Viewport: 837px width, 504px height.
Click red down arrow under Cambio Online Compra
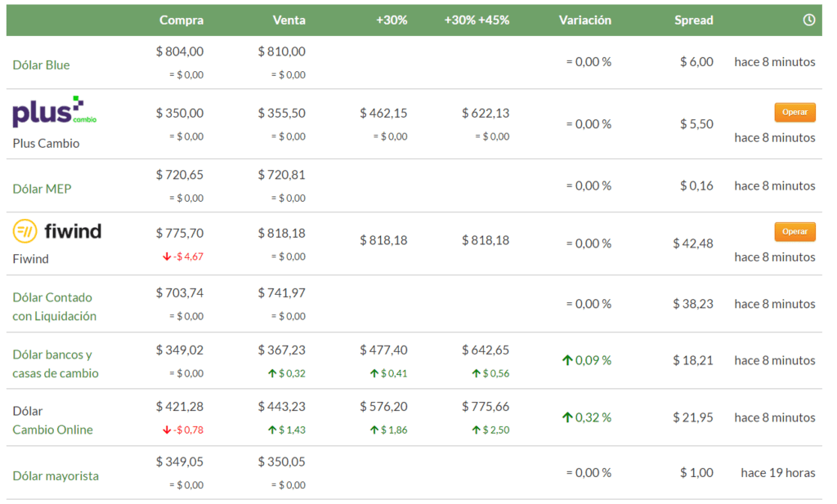point(167,430)
